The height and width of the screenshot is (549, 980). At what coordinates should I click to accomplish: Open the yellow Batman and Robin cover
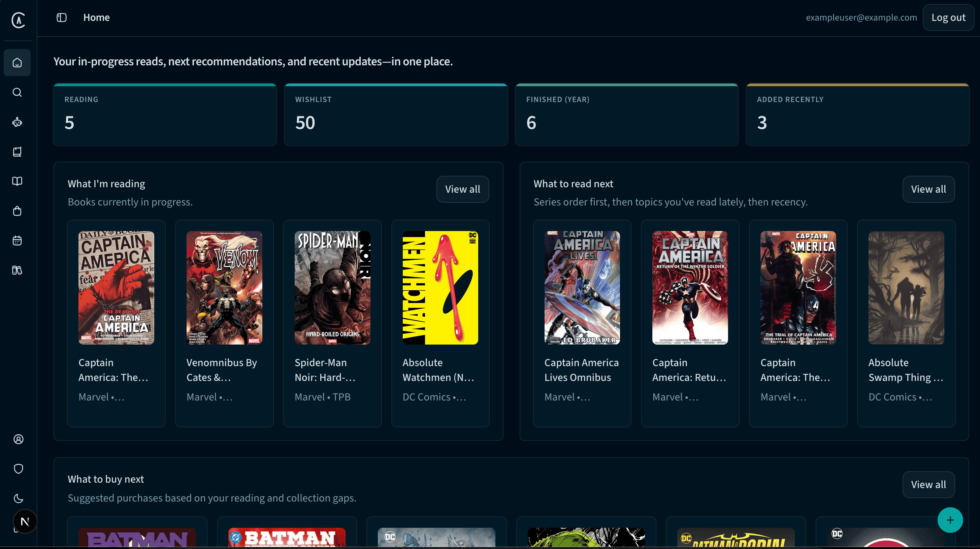point(736,537)
